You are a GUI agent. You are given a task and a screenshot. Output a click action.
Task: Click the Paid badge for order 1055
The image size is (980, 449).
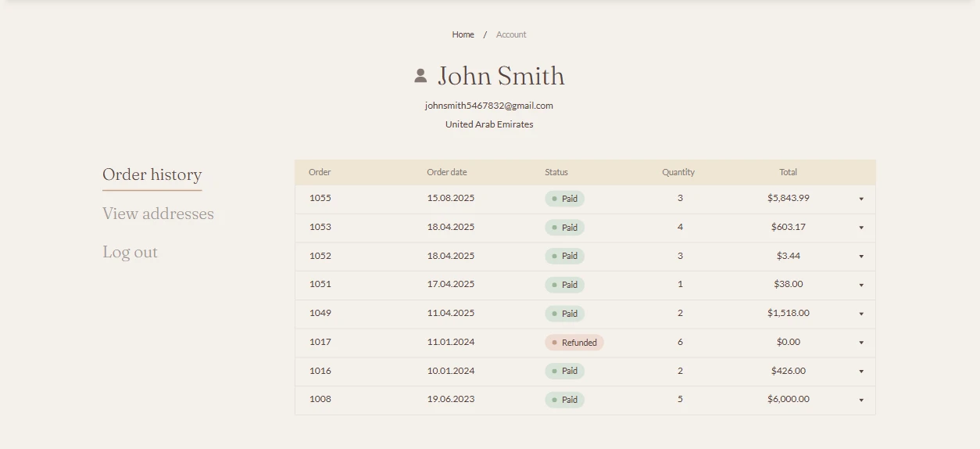(564, 199)
